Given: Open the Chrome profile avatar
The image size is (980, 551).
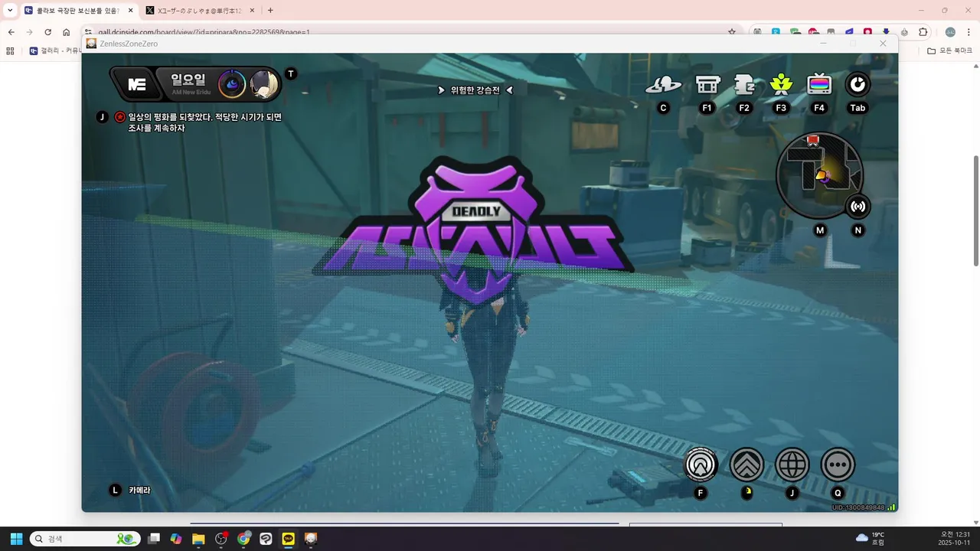Looking at the screenshot, I should pos(950,32).
